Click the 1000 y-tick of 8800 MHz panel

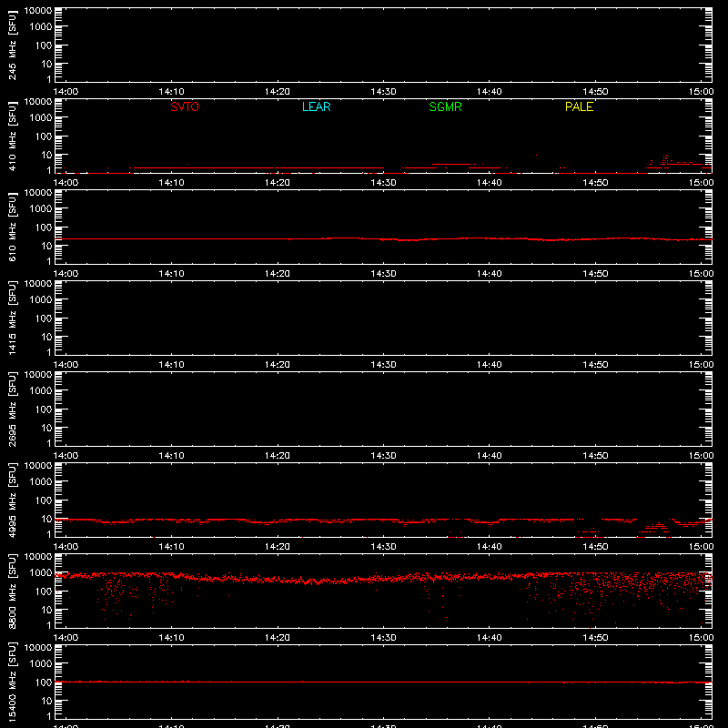point(41,573)
